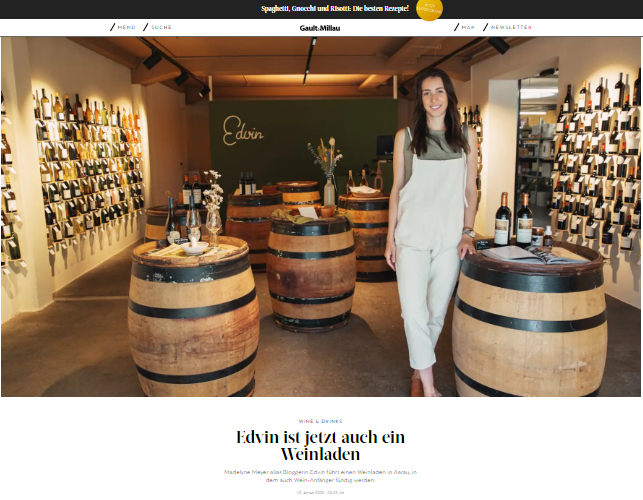
Task: Click the slash icon beside MENU
Action: pos(112,27)
